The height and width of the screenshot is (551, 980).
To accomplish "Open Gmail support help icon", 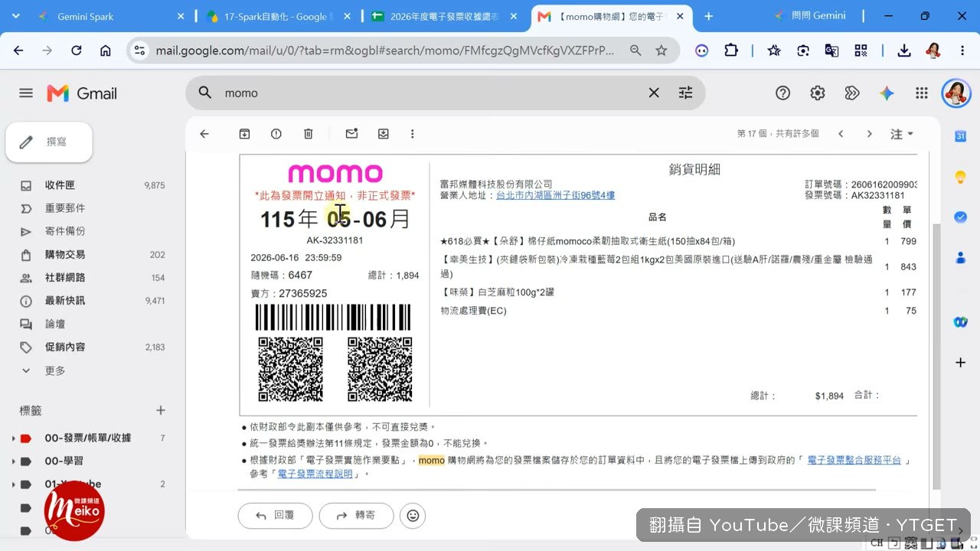I will click(x=782, y=93).
